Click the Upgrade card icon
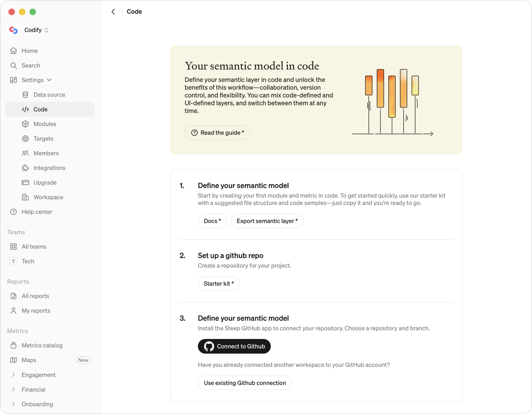 pos(25,182)
